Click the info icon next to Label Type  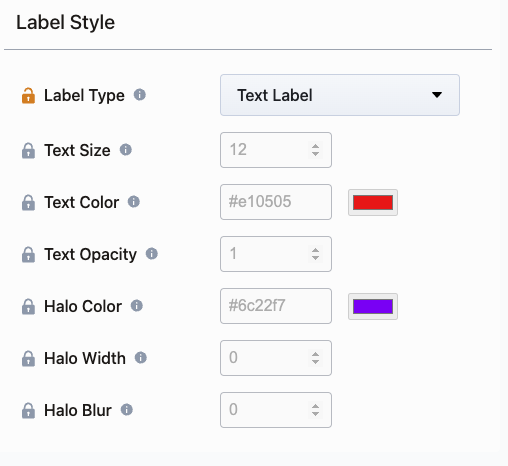pyautogui.click(x=140, y=95)
